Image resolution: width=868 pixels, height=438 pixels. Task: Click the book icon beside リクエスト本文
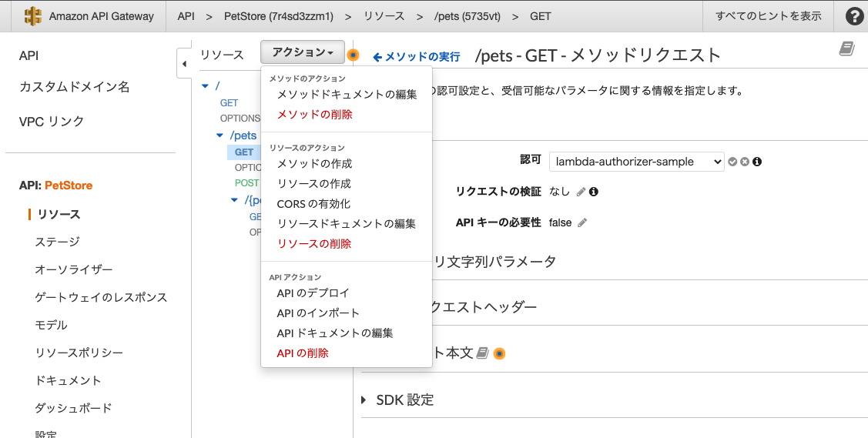click(x=483, y=353)
